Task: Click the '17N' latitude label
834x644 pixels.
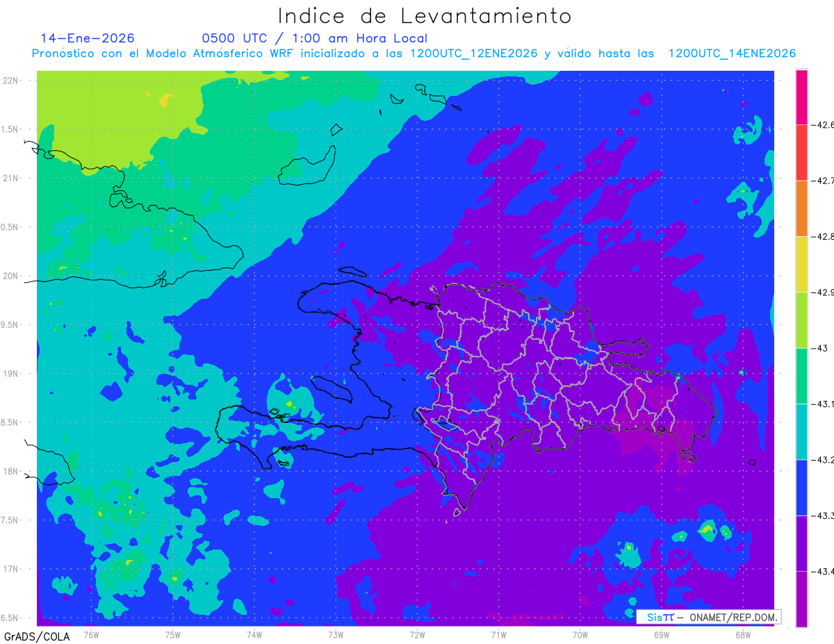Action: (11, 569)
